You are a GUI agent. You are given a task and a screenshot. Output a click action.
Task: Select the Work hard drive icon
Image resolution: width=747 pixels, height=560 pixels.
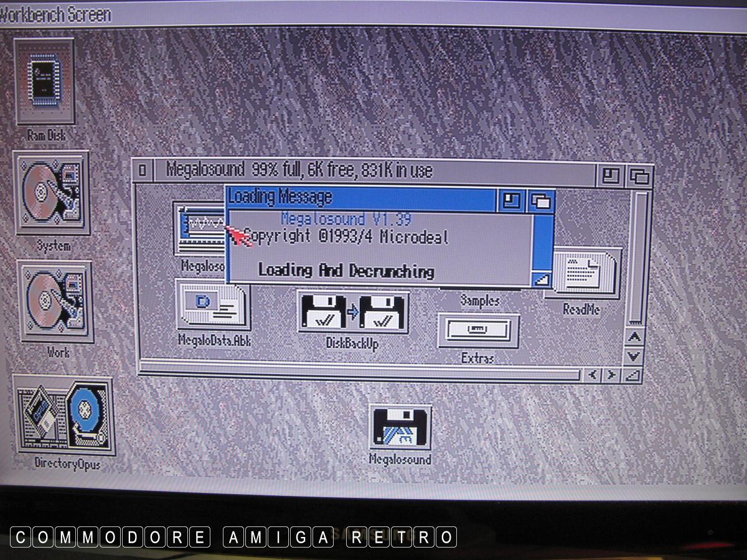(55, 301)
